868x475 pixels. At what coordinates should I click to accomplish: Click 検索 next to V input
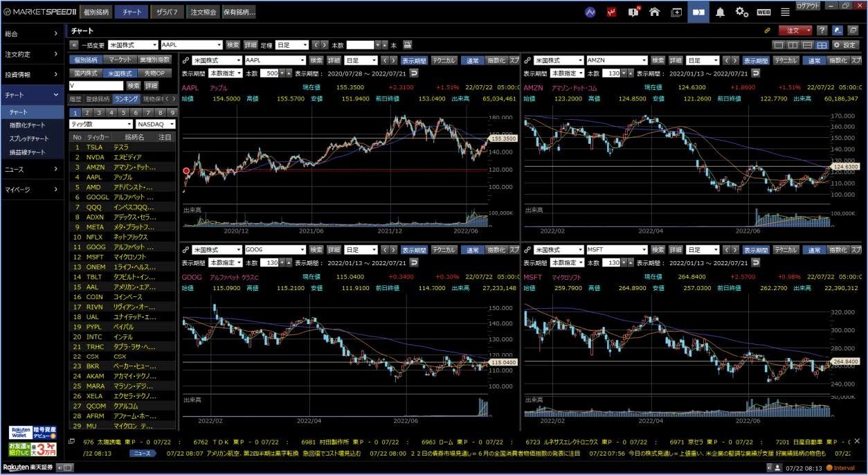134,85
